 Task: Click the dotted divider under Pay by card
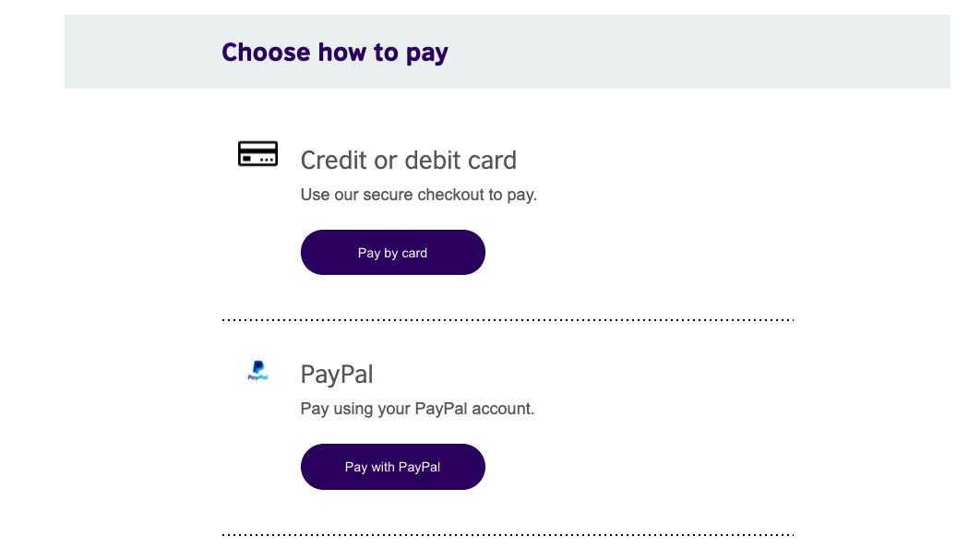[x=508, y=320]
